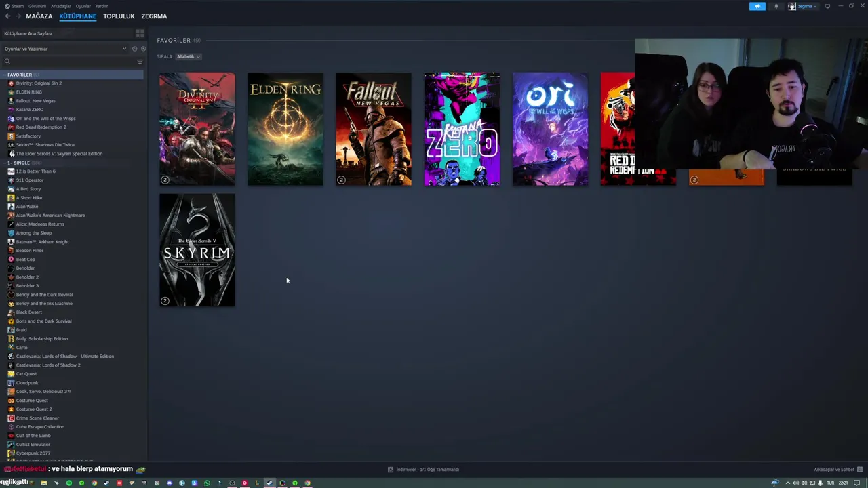The image size is (868, 488).
Task: Select Cloudpunk in sidebar
Action: coord(27,383)
